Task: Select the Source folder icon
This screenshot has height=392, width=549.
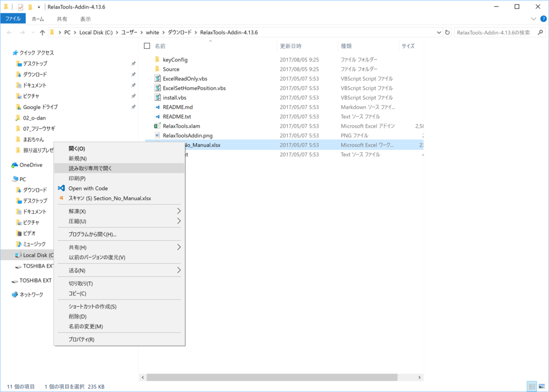Action: click(x=158, y=69)
